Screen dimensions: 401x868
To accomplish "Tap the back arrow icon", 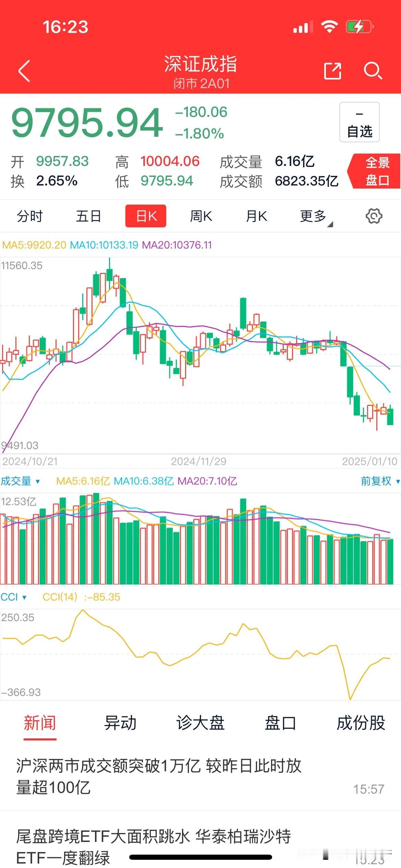I will point(24,71).
